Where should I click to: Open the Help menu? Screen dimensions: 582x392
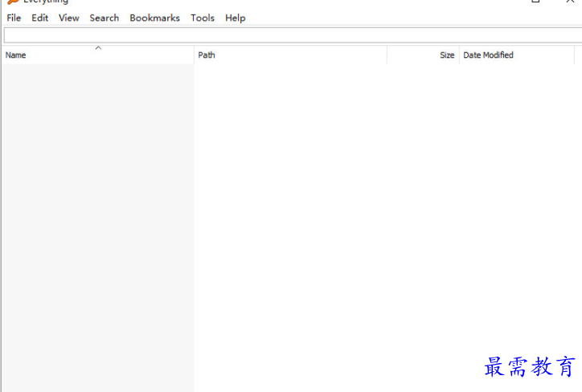click(x=235, y=18)
